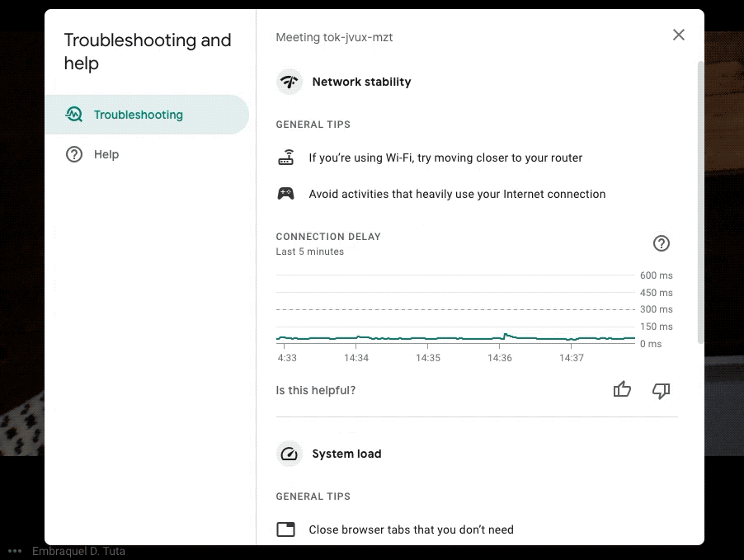Click the System load heading
Viewport: 744px width, 560px height.
coord(346,454)
